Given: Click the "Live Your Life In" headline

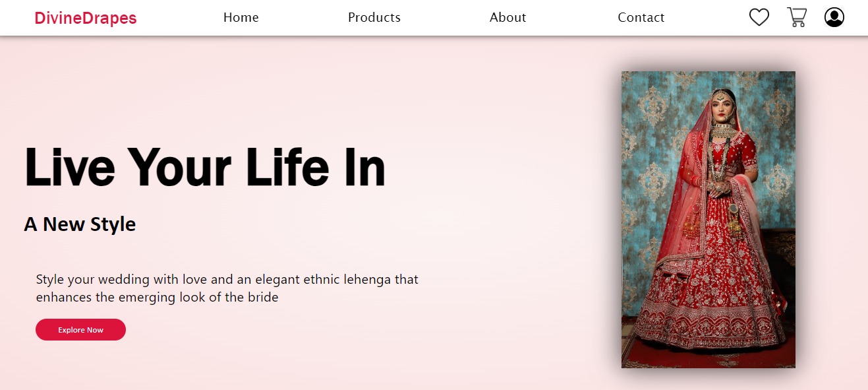Looking at the screenshot, I should (205, 167).
